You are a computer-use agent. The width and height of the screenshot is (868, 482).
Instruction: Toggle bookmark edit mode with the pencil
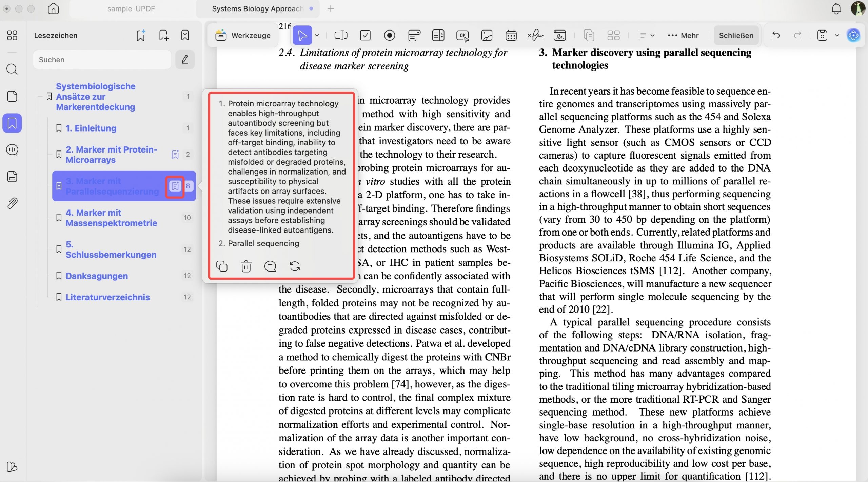coord(185,59)
